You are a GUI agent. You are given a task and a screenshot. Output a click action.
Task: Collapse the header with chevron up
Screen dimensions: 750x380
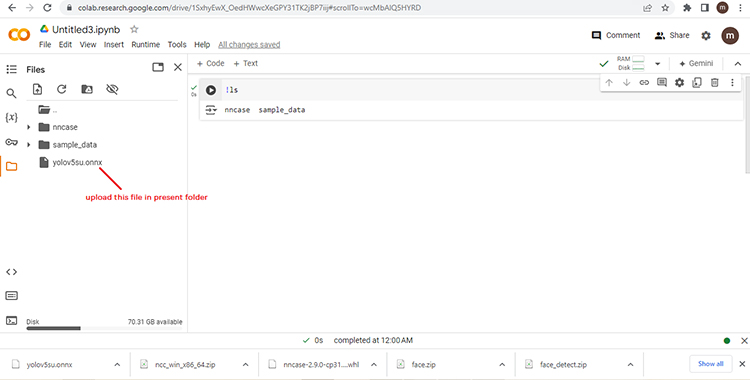point(738,64)
